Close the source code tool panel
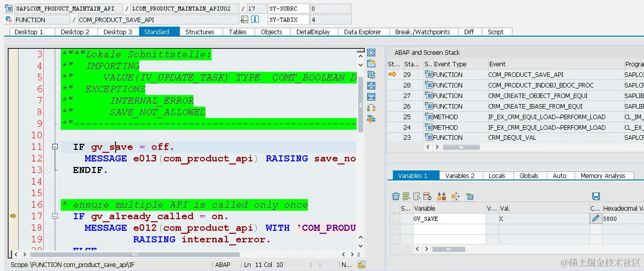 click(371, 53)
